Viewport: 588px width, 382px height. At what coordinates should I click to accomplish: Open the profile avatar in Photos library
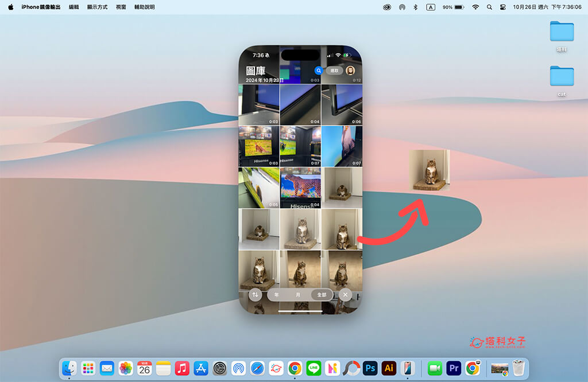pyautogui.click(x=350, y=71)
